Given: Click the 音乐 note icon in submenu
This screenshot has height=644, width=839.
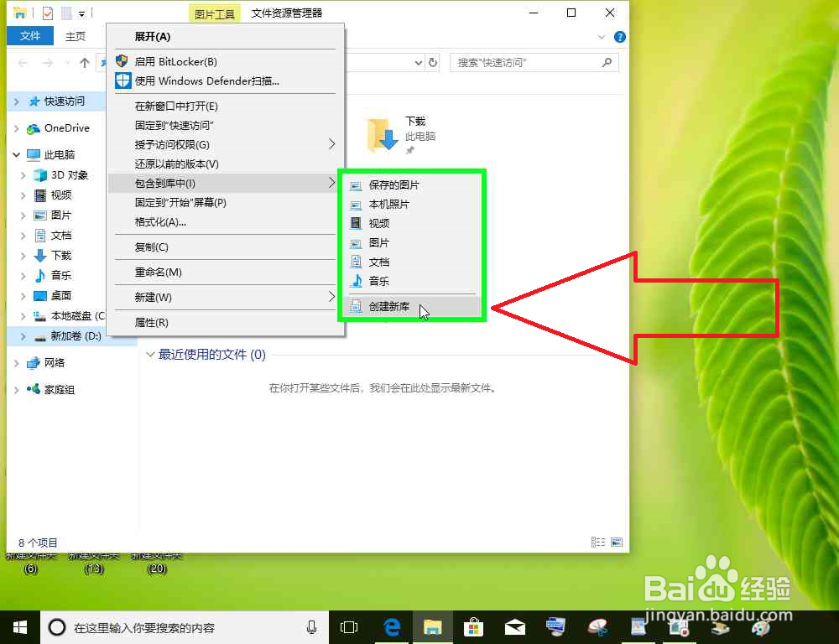Looking at the screenshot, I should tap(357, 281).
